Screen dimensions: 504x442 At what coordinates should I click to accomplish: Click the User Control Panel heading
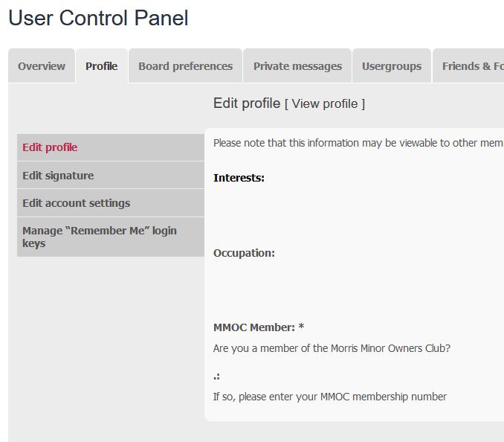tap(98, 18)
